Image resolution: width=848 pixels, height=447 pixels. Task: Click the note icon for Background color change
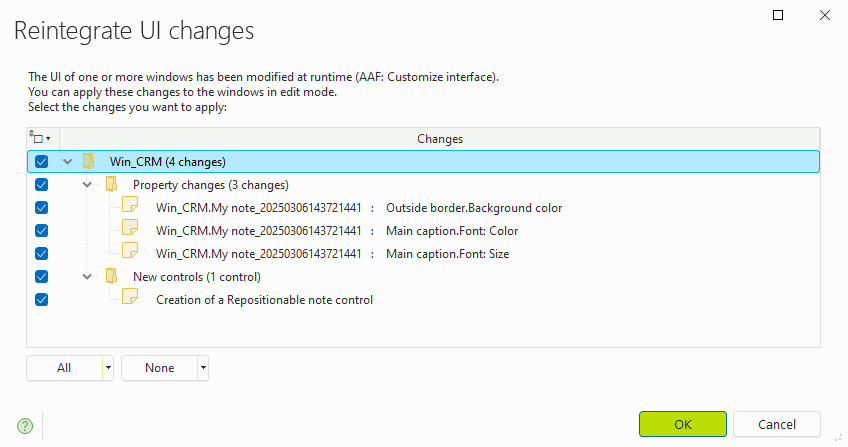[x=130, y=205]
